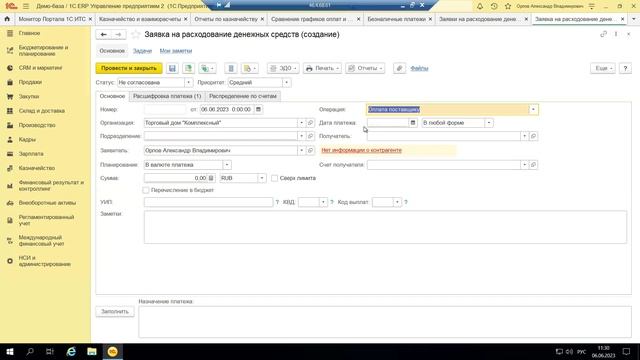The width and height of the screenshot is (640, 360).
Task: Click the paperclip attach icon
Action: [399, 68]
